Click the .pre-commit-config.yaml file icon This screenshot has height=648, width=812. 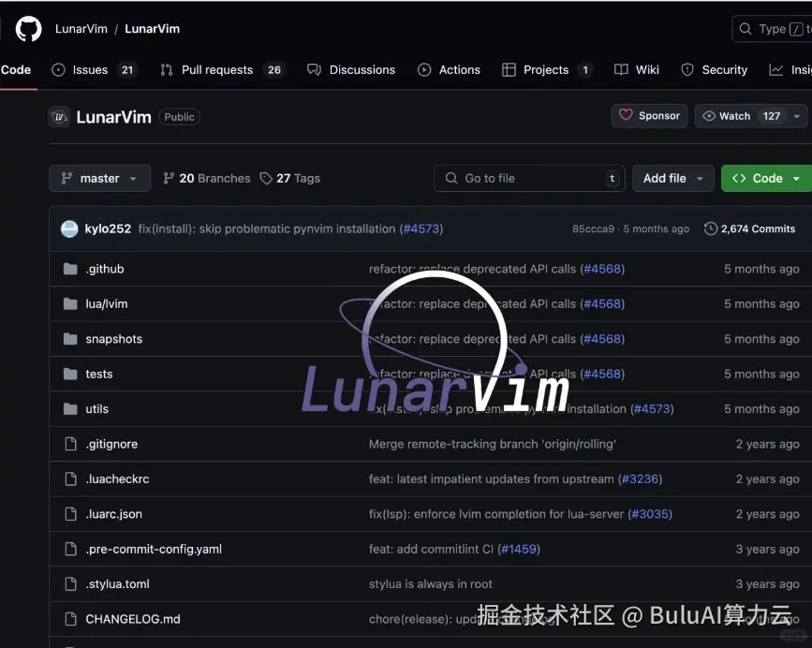pyautogui.click(x=70, y=549)
